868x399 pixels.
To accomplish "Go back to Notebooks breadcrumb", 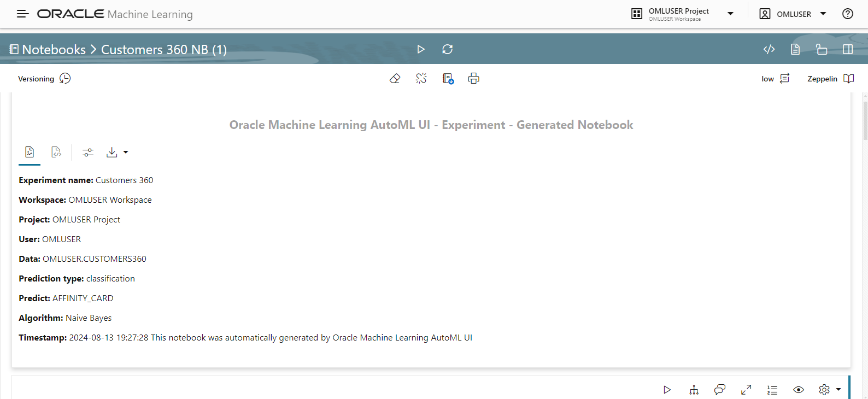I will (54, 49).
